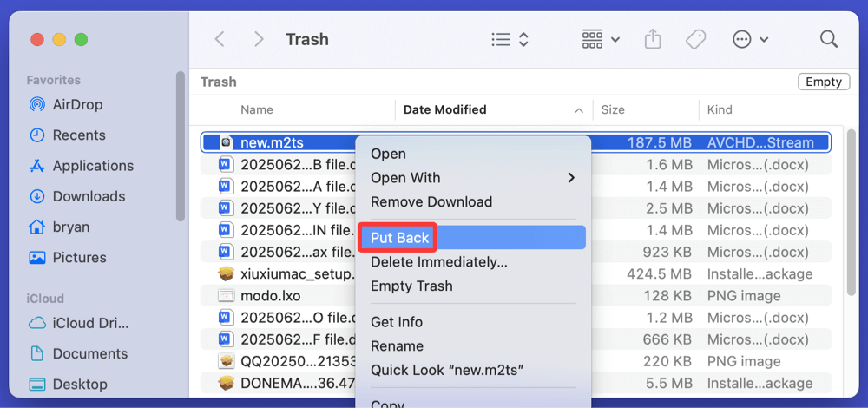Select the 923 KB docx file

pyautogui.click(x=516, y=252)
